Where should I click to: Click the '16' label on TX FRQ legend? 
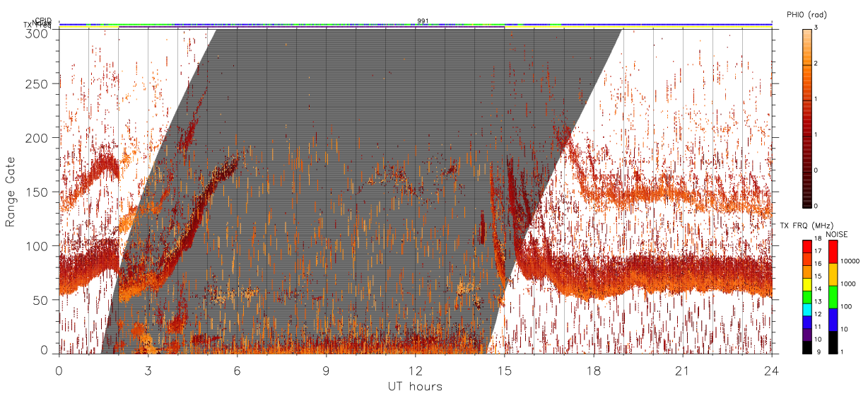click(818, 265)
